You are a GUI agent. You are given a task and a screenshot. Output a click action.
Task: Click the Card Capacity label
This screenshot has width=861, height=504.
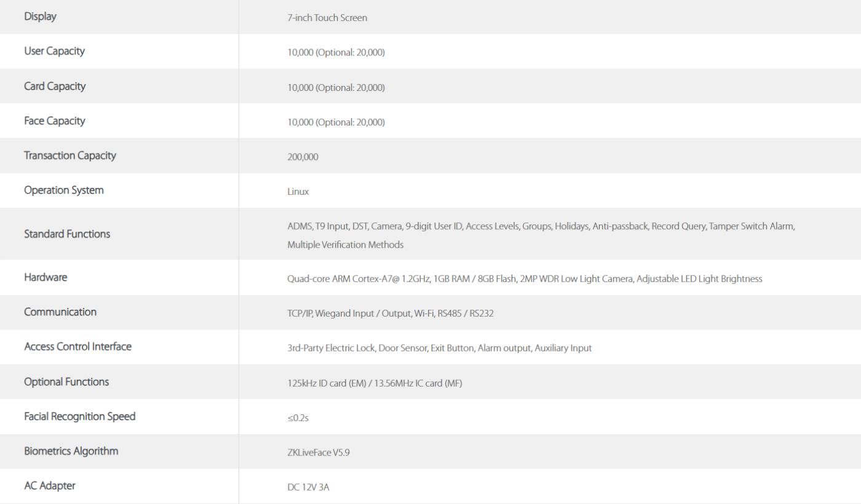(55, 86)
